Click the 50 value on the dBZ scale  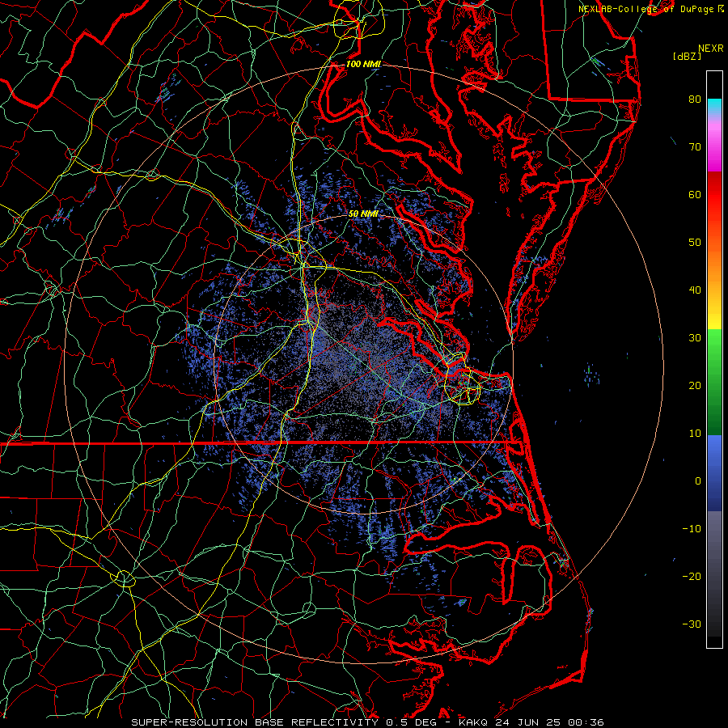coord(695,243)
